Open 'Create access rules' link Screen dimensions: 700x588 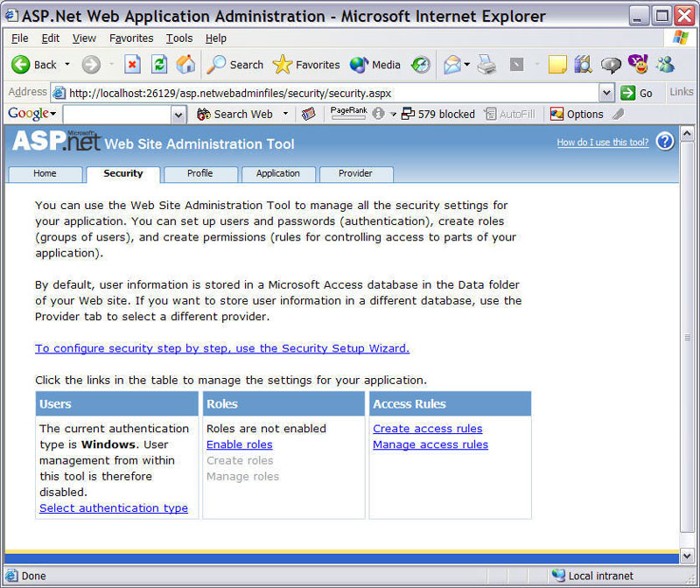[x=428, y=429]
